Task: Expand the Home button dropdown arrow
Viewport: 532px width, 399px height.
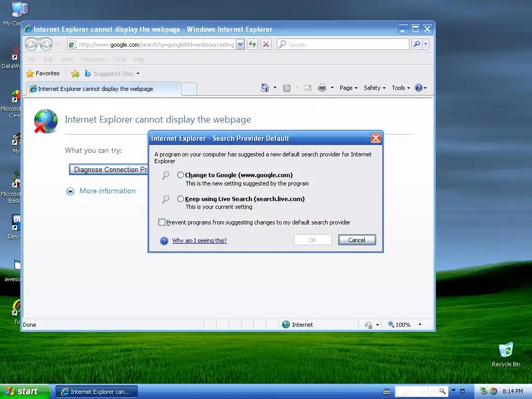Action: coord(275,88)
